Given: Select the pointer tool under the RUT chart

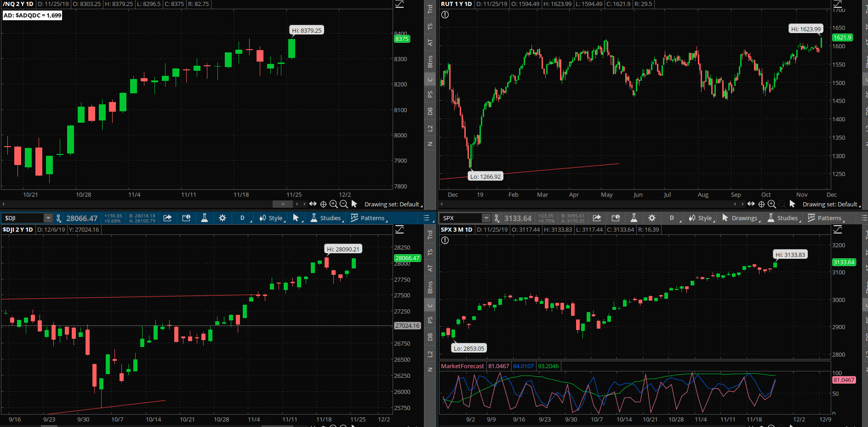Looking at the screenshot, I should [792, 204].
